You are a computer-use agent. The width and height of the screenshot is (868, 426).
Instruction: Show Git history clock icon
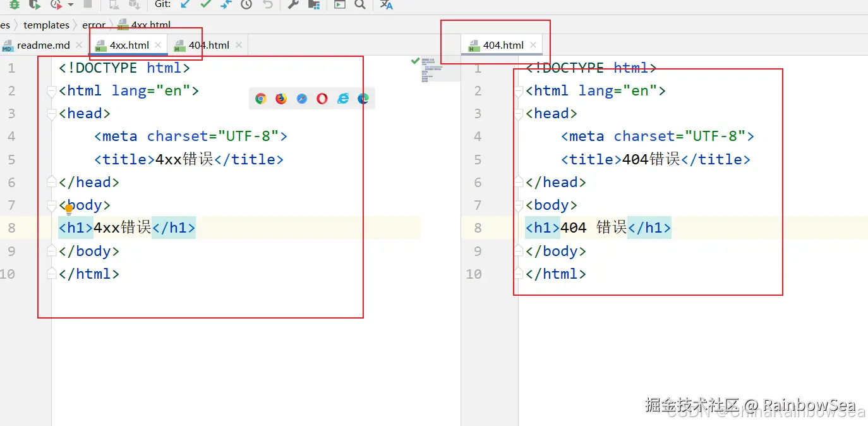point(246,4)
